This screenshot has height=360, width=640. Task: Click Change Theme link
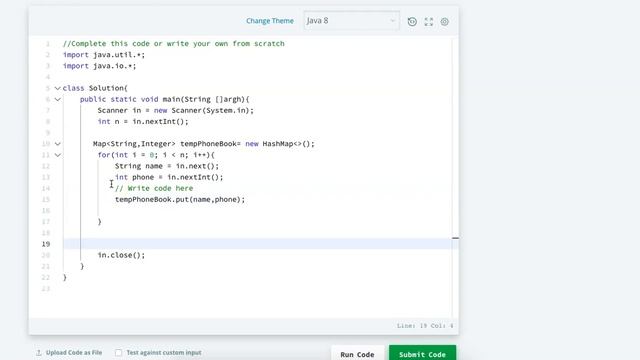pyautogui.click(x=270, y=21)
